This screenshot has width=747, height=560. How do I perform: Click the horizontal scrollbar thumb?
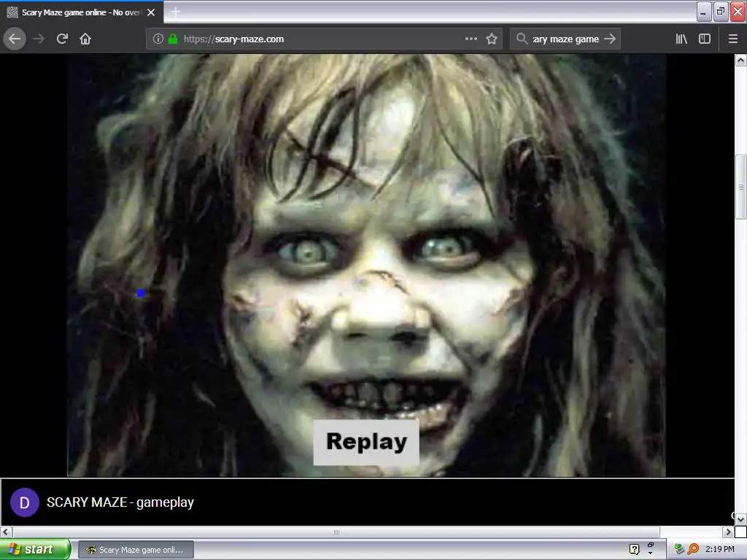coord(336,532)
